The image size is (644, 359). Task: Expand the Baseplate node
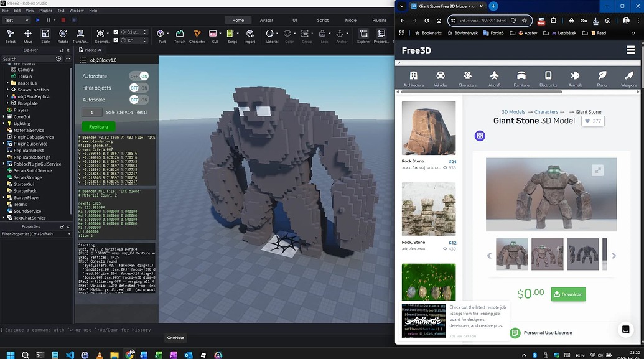[7, 103]
